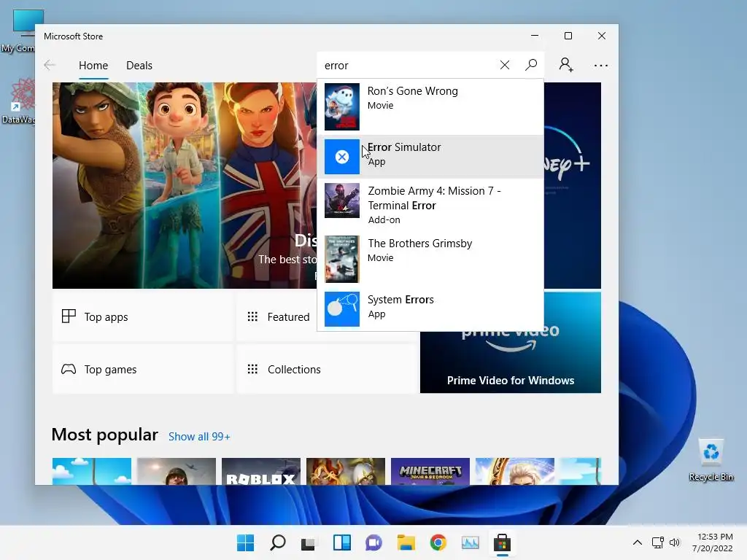The height and width of the screenshot is (560, 747).
Task: Open System Errors app icon in suggestions
Action: pos(342,309)
